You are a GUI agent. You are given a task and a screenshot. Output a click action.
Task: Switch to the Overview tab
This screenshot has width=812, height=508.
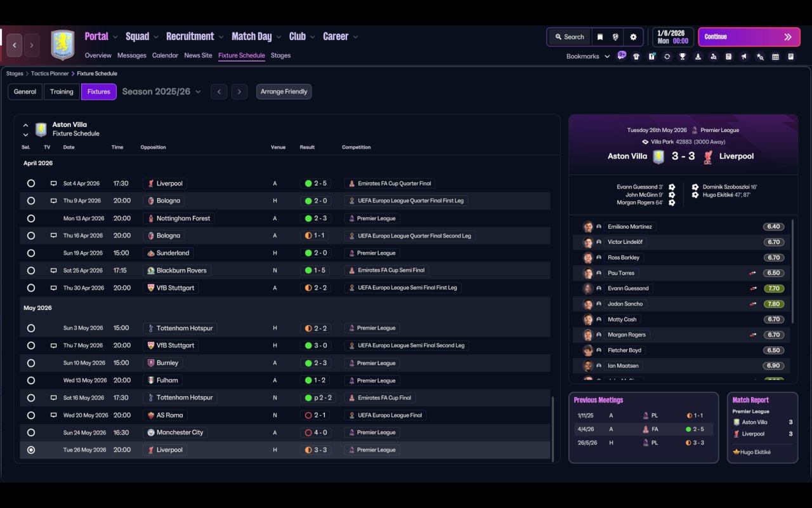point(98,55)
